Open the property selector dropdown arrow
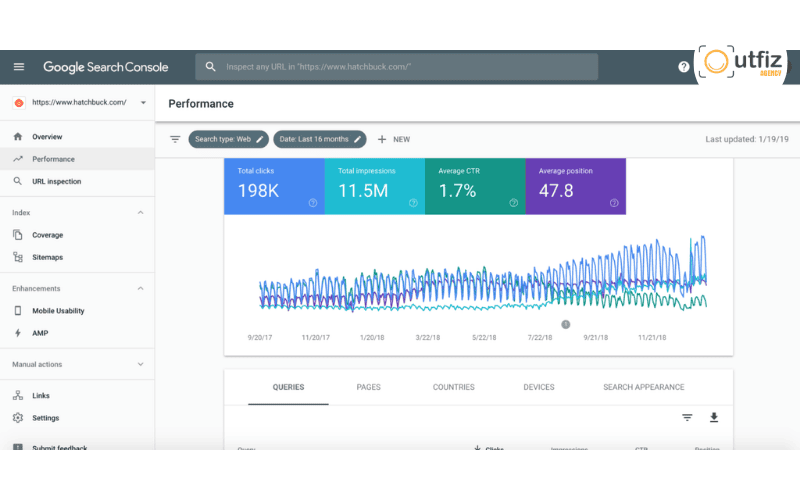Screen dimensions: 800x500 pyautogui.click(x=143, y=103)
